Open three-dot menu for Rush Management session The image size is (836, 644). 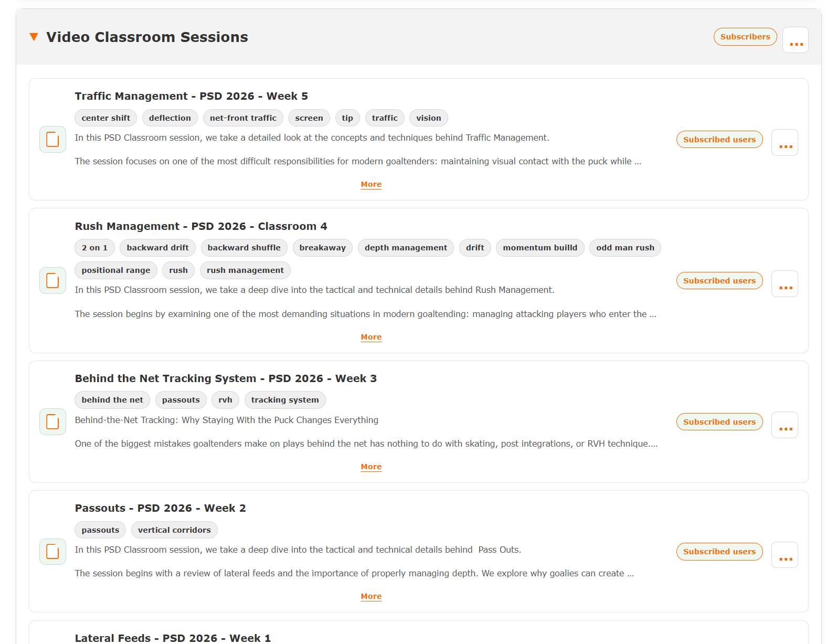click(x=785, y=283)
